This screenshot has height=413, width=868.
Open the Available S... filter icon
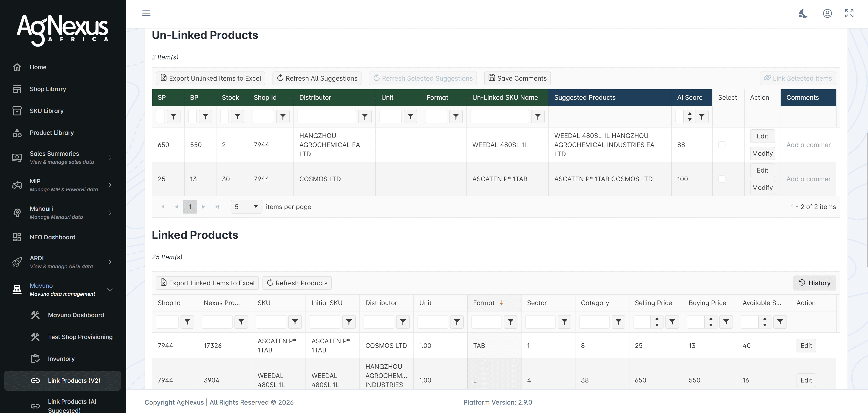coord(780,322)
